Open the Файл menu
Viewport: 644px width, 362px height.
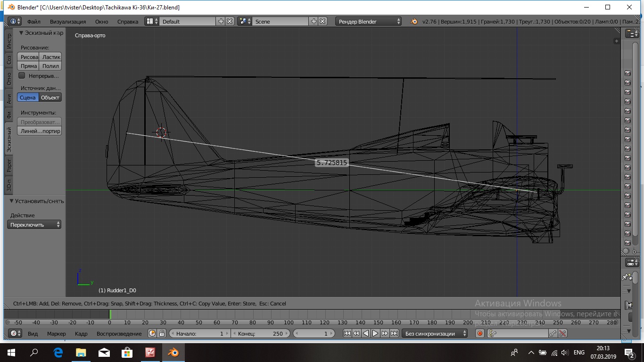(33, 21)
